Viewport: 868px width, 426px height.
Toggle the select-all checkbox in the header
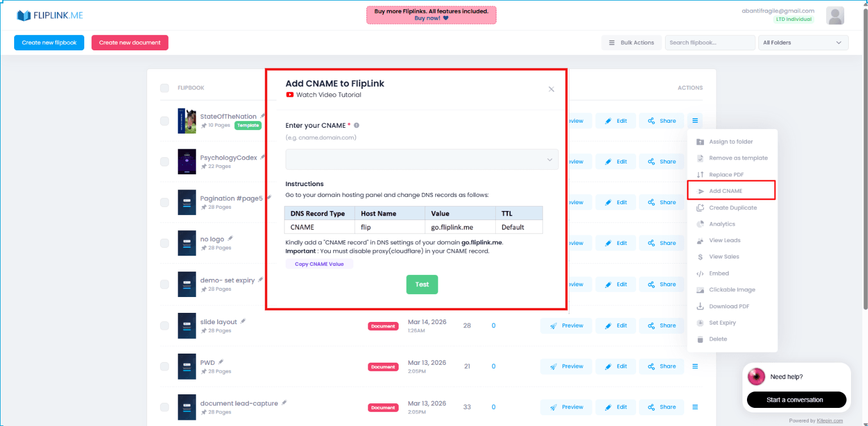coord(165,88)
